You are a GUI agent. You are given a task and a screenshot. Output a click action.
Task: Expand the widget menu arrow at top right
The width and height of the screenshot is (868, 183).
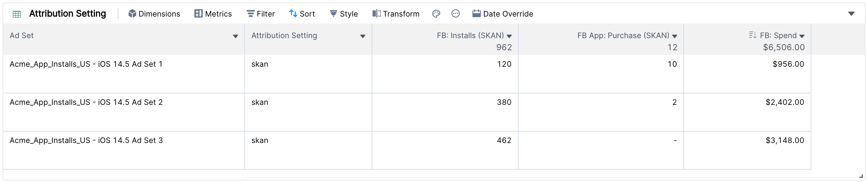(x=851, y=14)
